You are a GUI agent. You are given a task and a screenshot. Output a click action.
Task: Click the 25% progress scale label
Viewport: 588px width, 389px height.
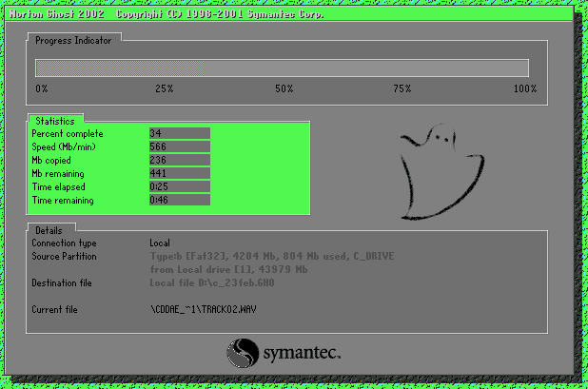point(165,88)
